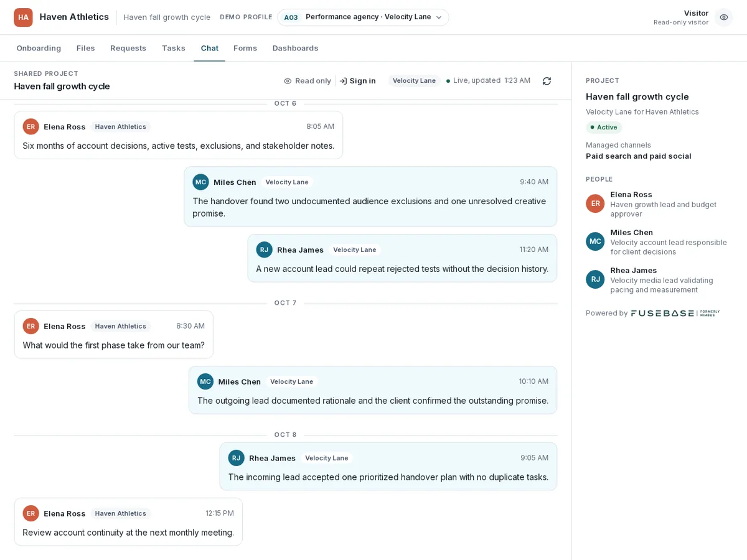Click Haven fall growth cycle breadcrumb text

pos(167,17)
